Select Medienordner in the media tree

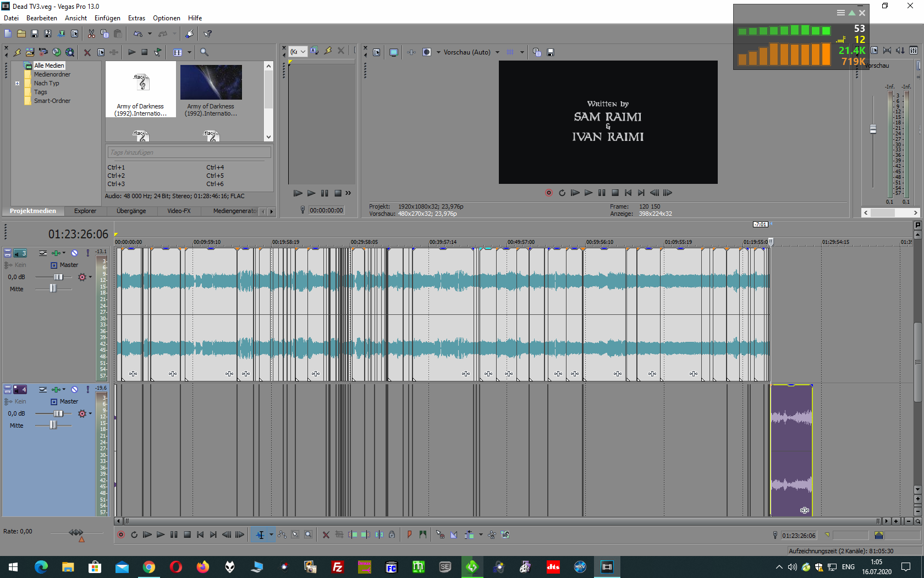pyautogui.click(x=52, y=74)
